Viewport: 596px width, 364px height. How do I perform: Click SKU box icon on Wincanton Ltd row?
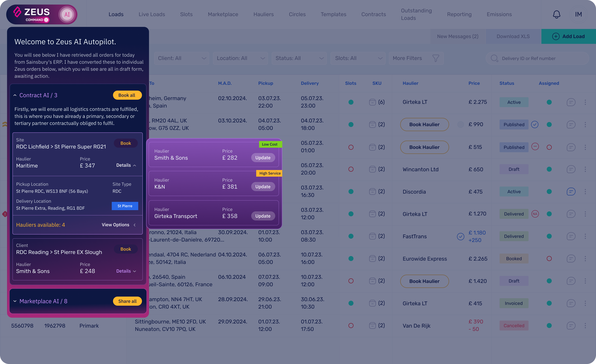[372, 169]
